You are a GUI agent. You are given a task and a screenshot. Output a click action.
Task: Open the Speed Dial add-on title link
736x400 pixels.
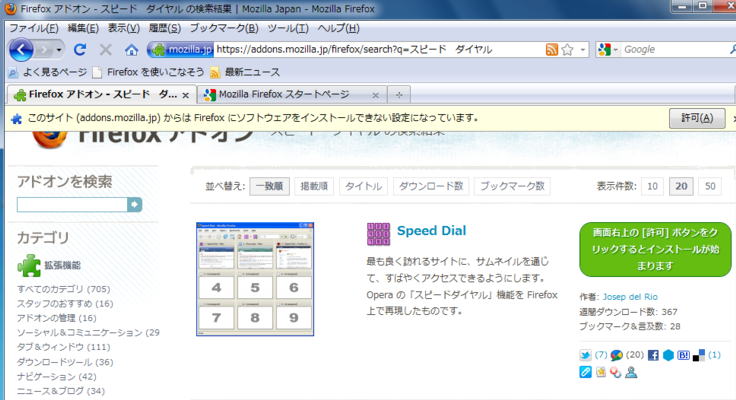[431, 231]
